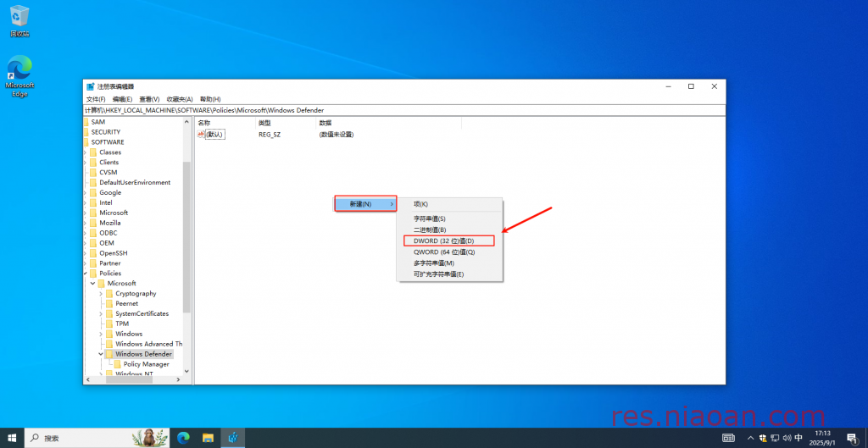The width and height of the screenshot is (868, 448).
Task: Expand the Classes key
Action: pyautogui.click(x=85, y=152)
